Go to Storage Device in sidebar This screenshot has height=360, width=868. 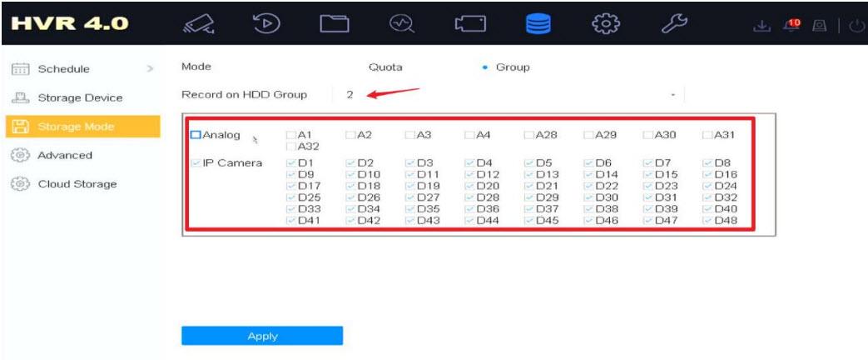79,97
